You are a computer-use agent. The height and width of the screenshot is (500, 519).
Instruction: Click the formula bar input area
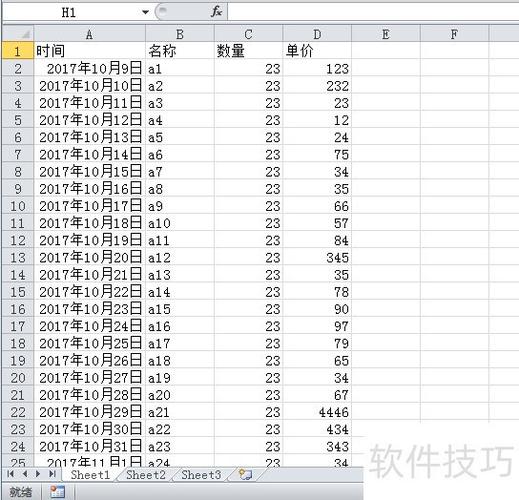click(373, 12)
